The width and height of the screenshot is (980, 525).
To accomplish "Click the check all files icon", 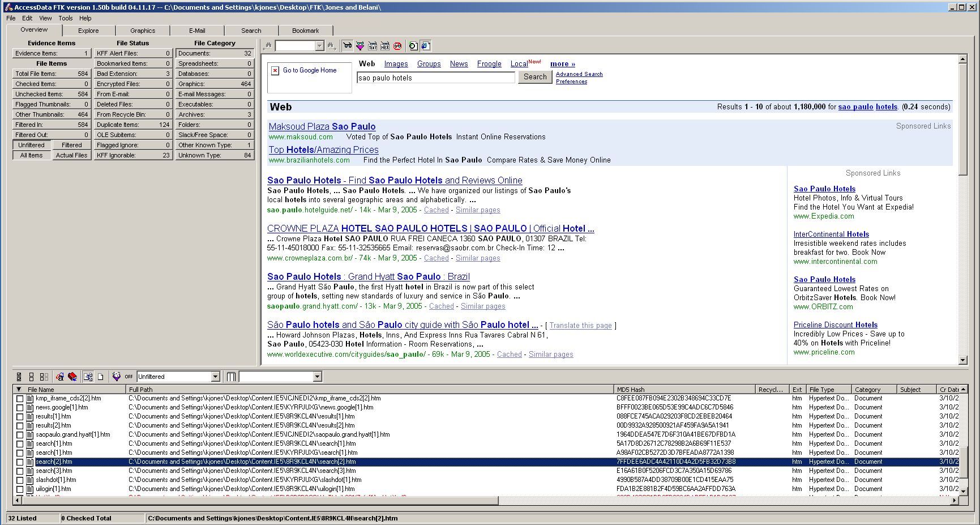I will pos(19,377).
